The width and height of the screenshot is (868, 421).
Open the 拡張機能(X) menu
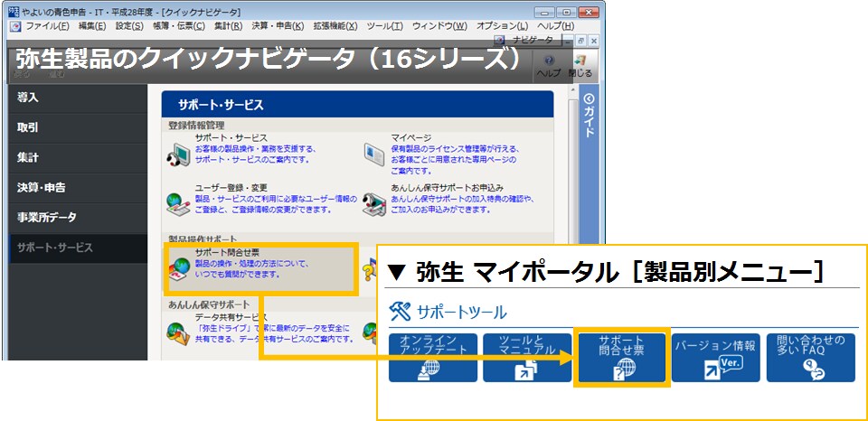point(335,26)
